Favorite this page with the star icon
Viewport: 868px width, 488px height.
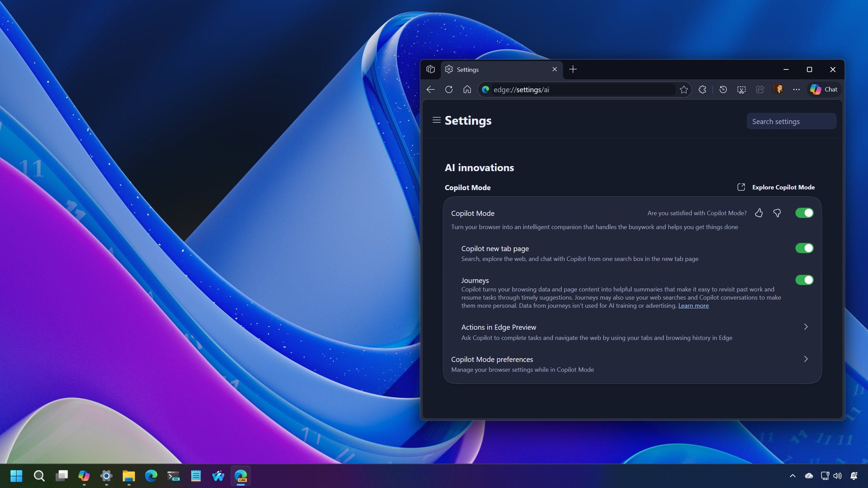(x=684, y=89)
